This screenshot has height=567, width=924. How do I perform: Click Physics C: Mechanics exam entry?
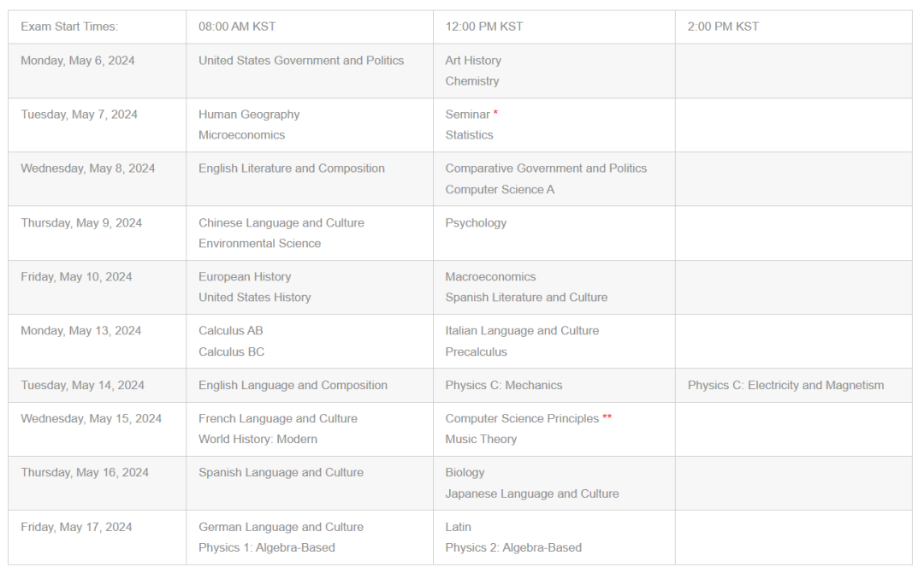(x=504, y=385)
